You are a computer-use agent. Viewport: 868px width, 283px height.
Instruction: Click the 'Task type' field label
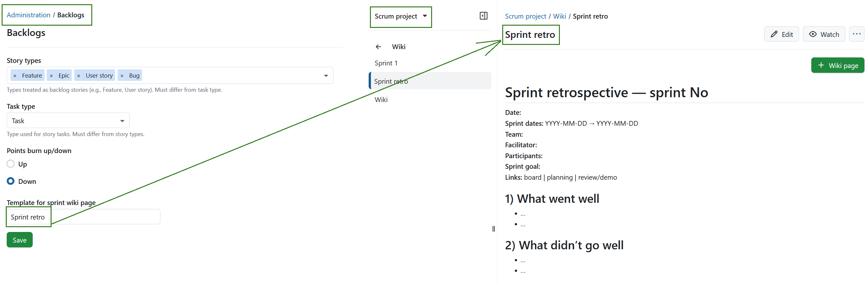click(21, 107)
